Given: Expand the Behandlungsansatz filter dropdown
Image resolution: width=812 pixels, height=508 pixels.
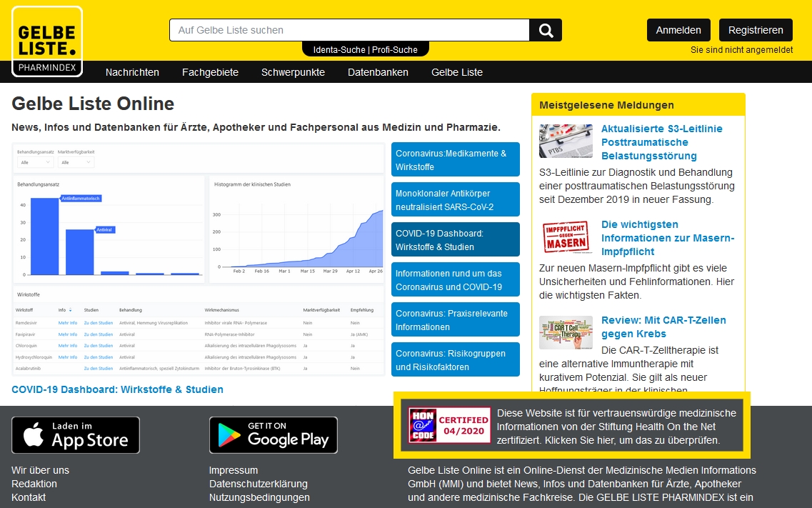Looking at the screenshot, I should click(34, 162).
